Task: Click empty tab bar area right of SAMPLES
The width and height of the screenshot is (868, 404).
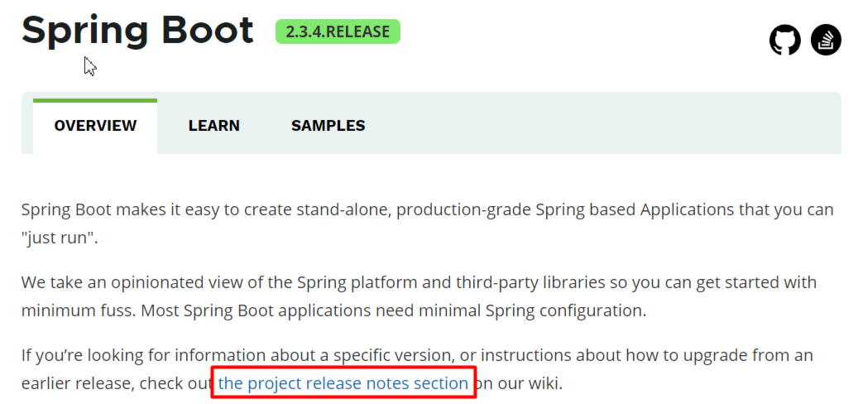Action: [x=604, y=126]
